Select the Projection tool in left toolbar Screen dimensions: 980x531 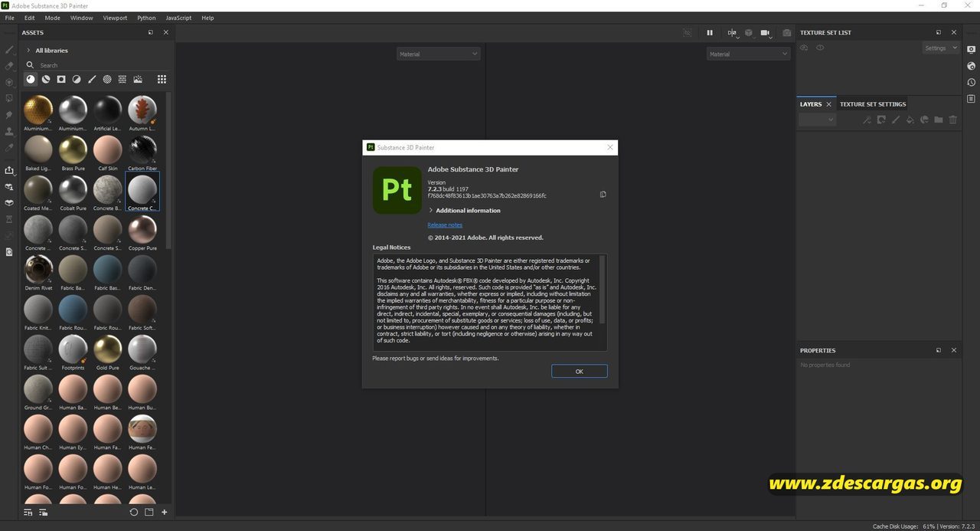[x=9, y=82]
